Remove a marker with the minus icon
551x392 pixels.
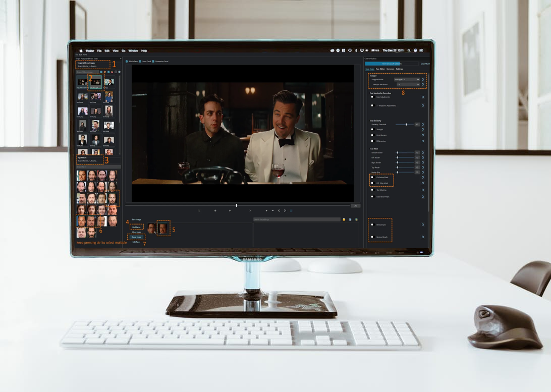pos(272,210)
